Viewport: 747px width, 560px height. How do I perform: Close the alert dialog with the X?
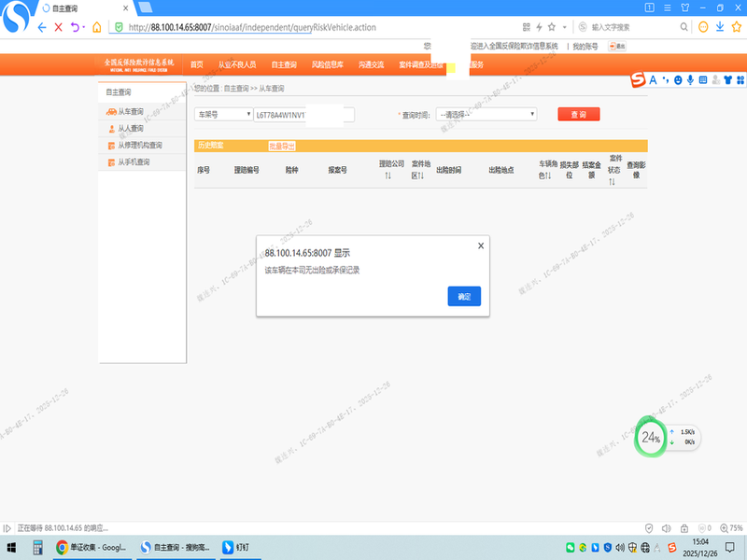click(x=481, y=245)
